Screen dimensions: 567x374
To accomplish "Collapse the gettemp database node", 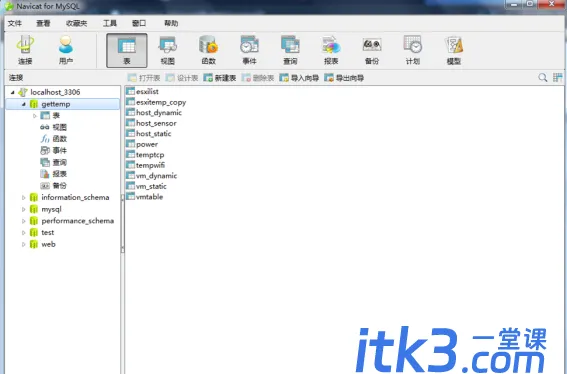I will pyautogui.click(x=24, y=104).
